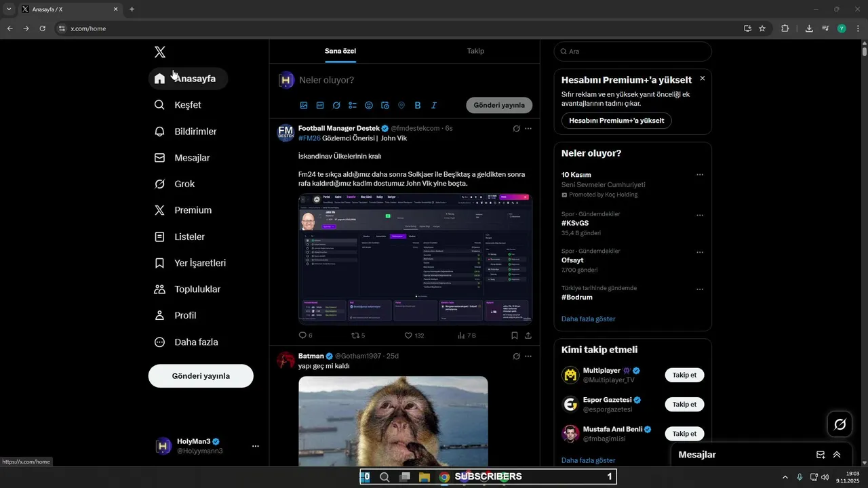
Task: Open the emoji picker in composer
Action: (x=369, y=106)
